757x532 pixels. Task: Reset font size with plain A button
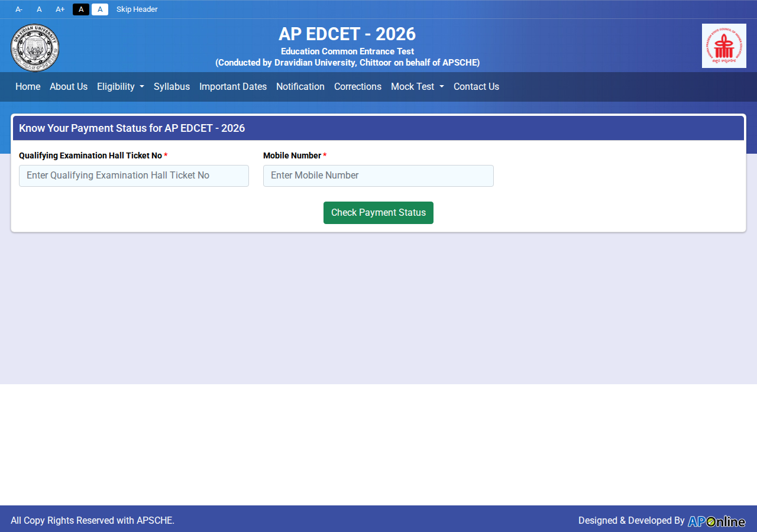coord(39,9)
